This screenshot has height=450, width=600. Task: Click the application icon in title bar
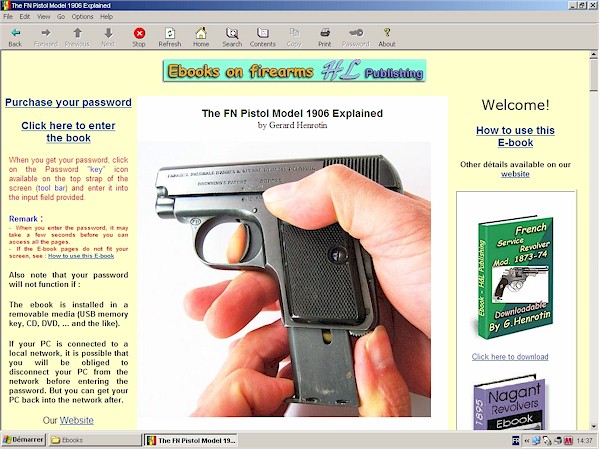coord(5,5)
